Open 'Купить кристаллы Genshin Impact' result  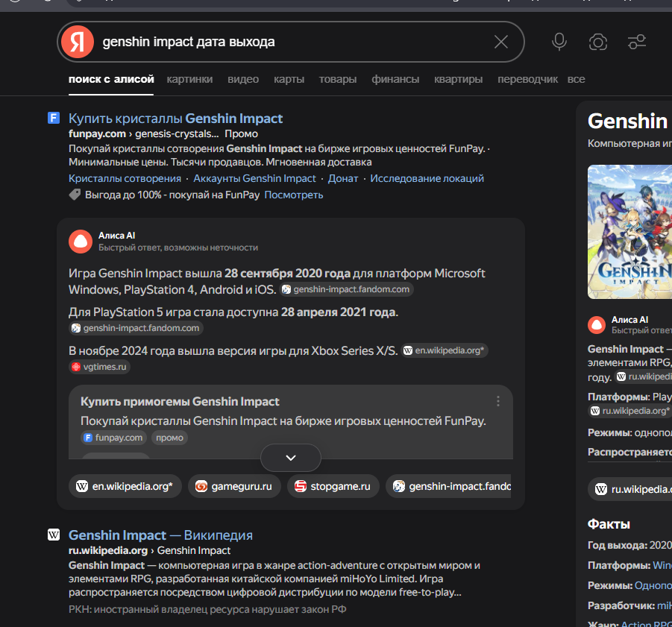tap(175, 119)
